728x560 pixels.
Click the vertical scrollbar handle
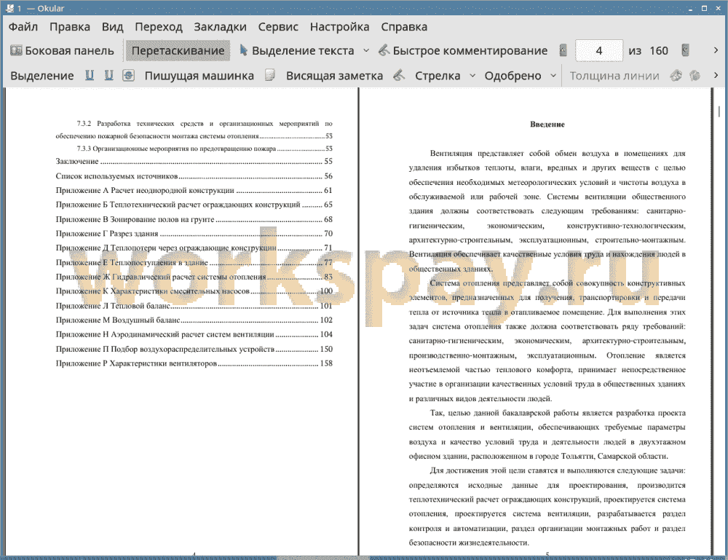pyautogui.click(x=719, y=111)
